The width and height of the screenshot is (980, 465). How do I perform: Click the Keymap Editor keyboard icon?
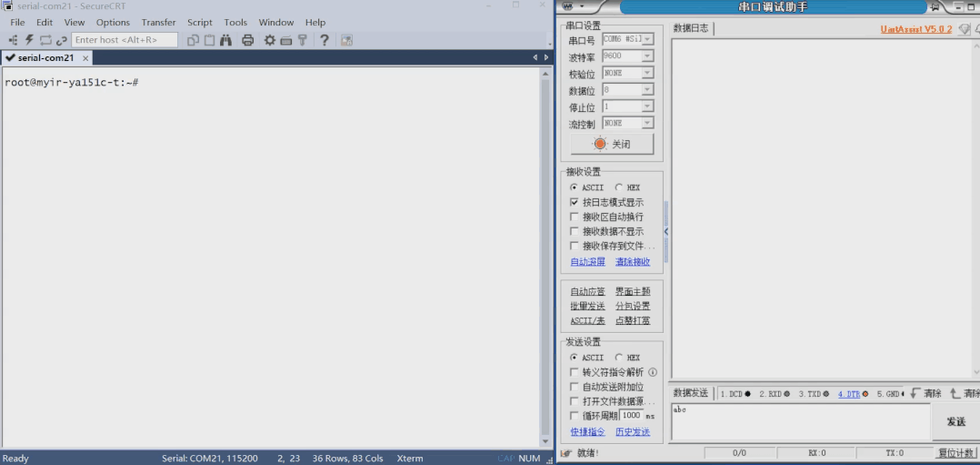(x=286, y=40)
